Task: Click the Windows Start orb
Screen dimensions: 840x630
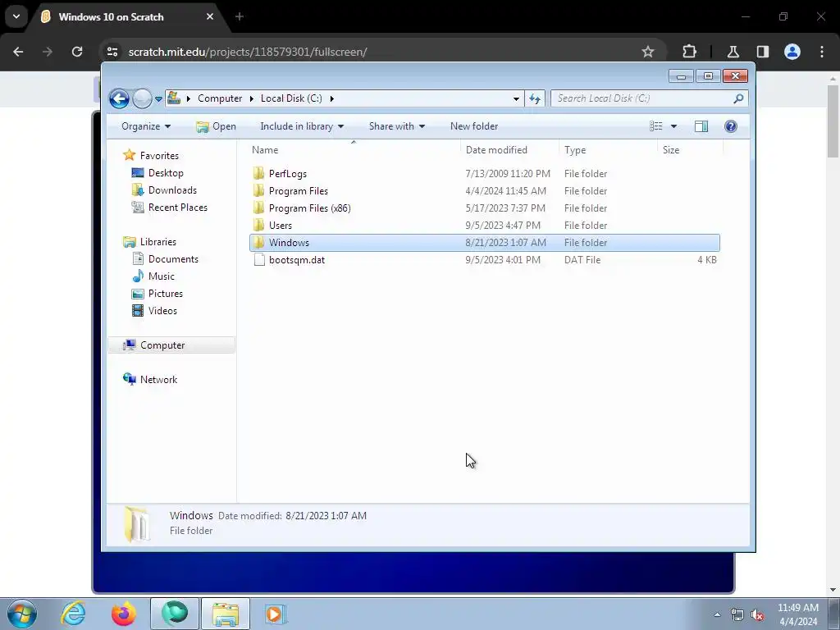Action: tap(22, 614)
